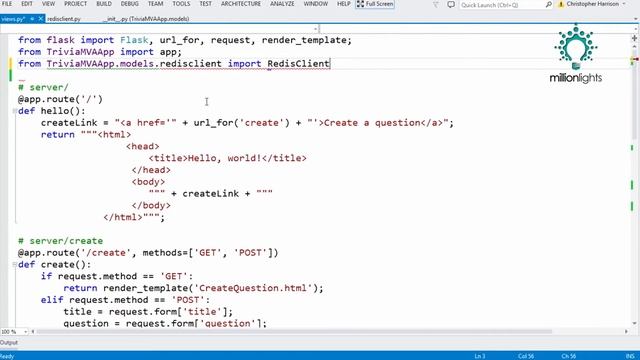Click the elif request.method == 'POST' line

[x=125, y=300]
